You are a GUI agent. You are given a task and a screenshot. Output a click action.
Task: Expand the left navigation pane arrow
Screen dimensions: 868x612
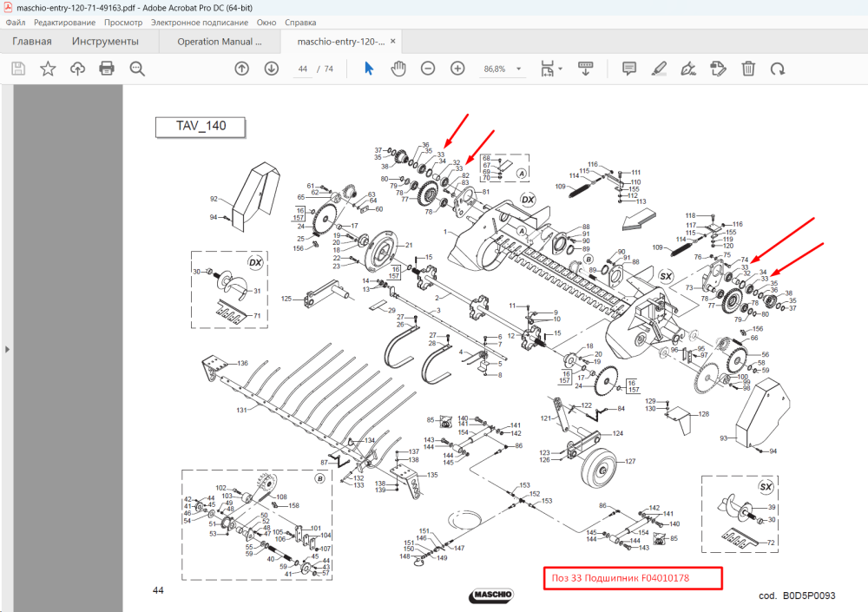(7, 350)
